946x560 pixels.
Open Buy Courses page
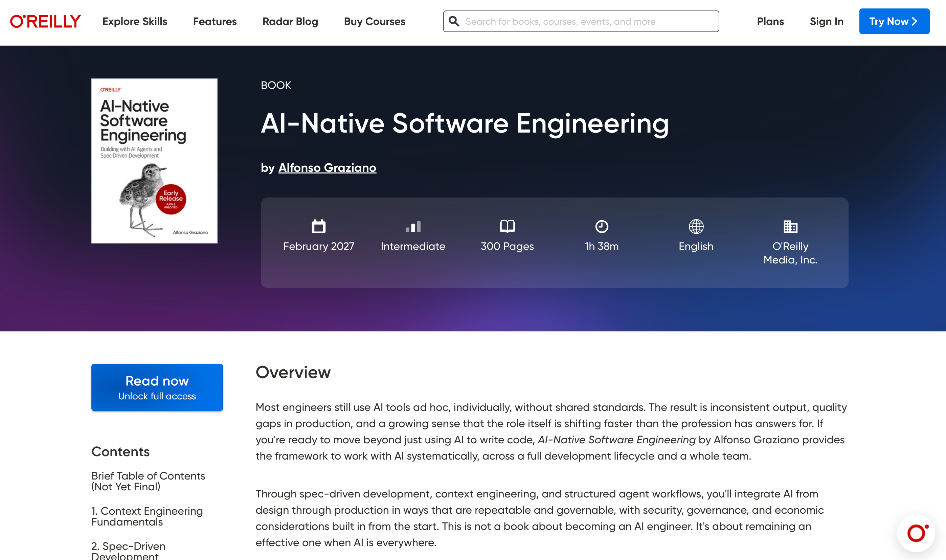click(x=375, y=22)
